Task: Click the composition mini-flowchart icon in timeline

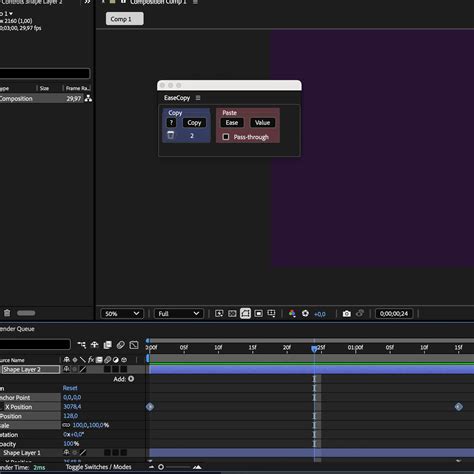Action: pos(82,345)
